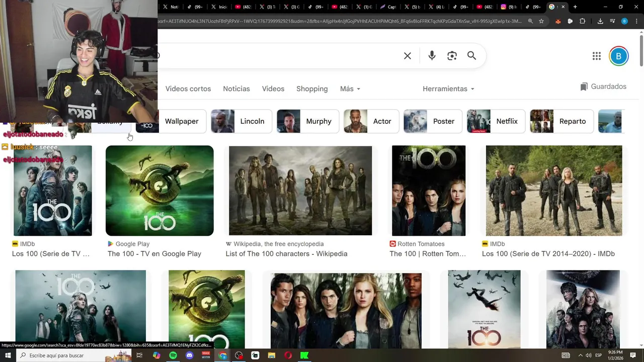Switch to the Instagram browser tab
Screen dimensions: 644x362
[508, 7]
